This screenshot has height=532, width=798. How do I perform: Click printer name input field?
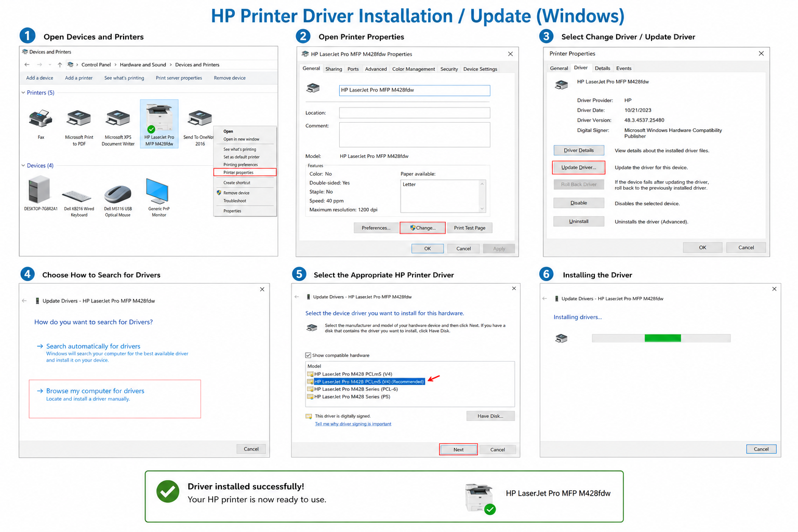coord(415,90)
